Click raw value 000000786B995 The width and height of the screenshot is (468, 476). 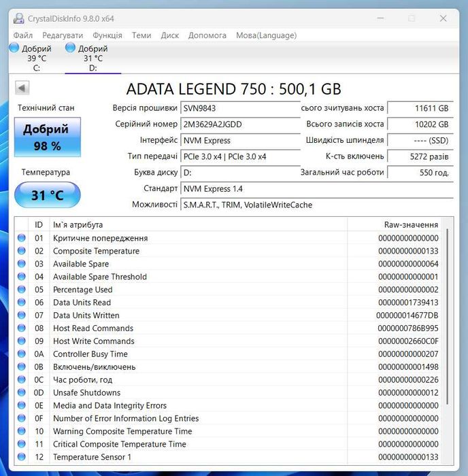408,328
